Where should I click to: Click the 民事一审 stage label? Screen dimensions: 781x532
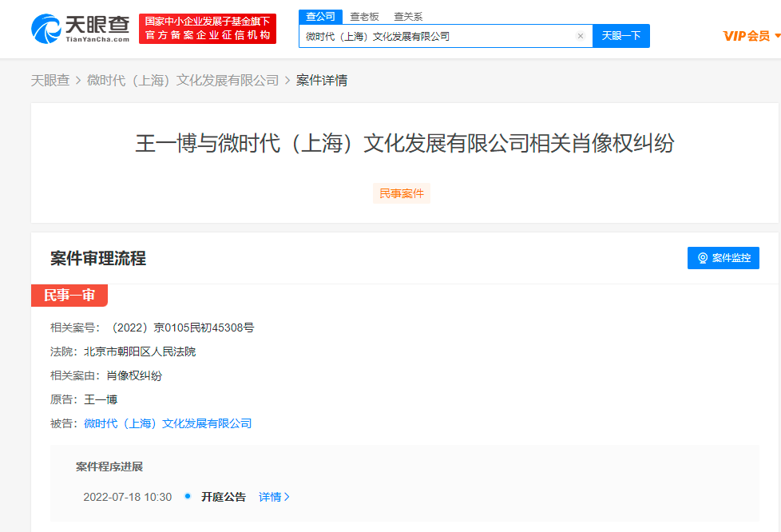click(x=69, y=296)
